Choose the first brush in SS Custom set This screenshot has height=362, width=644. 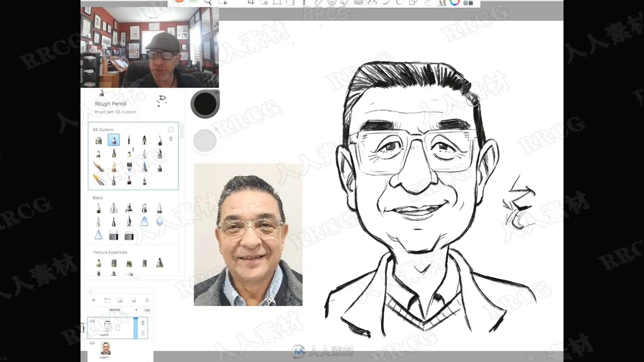(99, 140)
